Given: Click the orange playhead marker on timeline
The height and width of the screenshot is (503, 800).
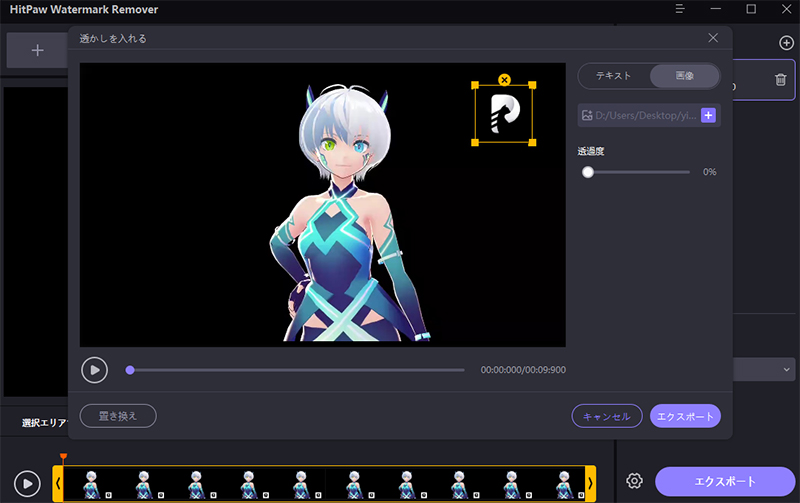Looking at the screenshot, I should click(63, 457).
